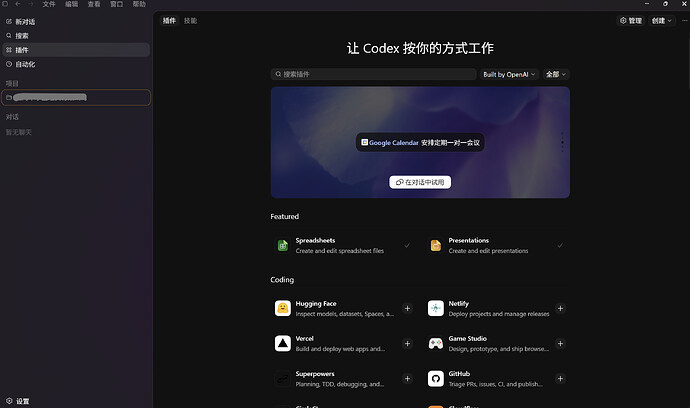Go forward with the right arrow

coord(31,4)
